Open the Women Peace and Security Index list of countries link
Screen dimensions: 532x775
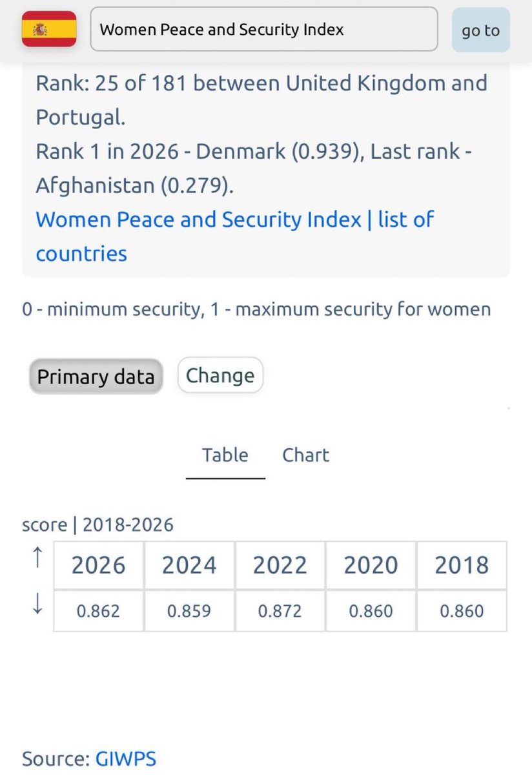click(x=235, y=236)
